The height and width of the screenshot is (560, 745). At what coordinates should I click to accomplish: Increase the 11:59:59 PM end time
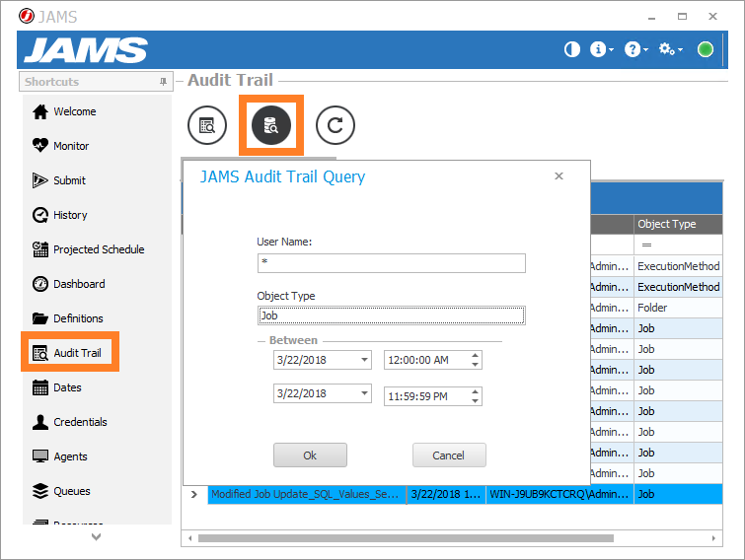[475, 391]
